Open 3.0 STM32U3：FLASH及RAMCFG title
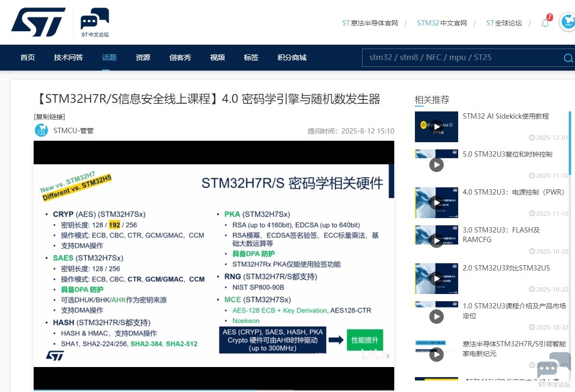The height and width of the screenshot is (392, 575). click(501, 235)
